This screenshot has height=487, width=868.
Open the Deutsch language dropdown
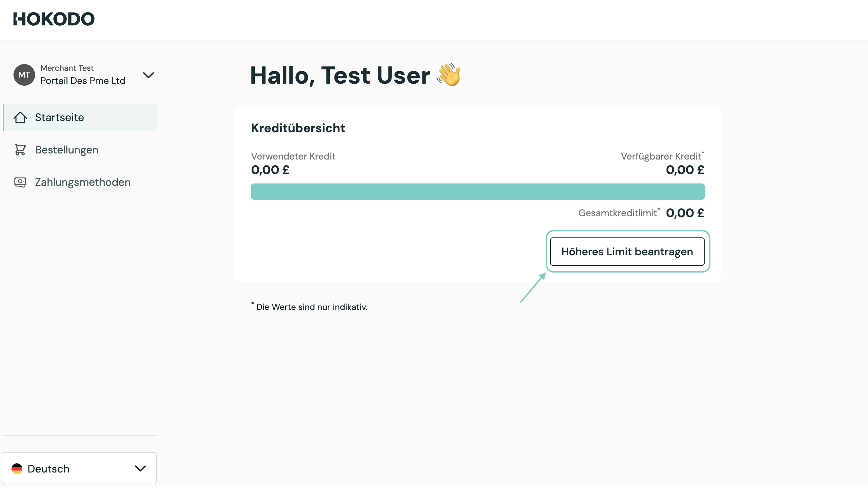[x=80, y=468]
